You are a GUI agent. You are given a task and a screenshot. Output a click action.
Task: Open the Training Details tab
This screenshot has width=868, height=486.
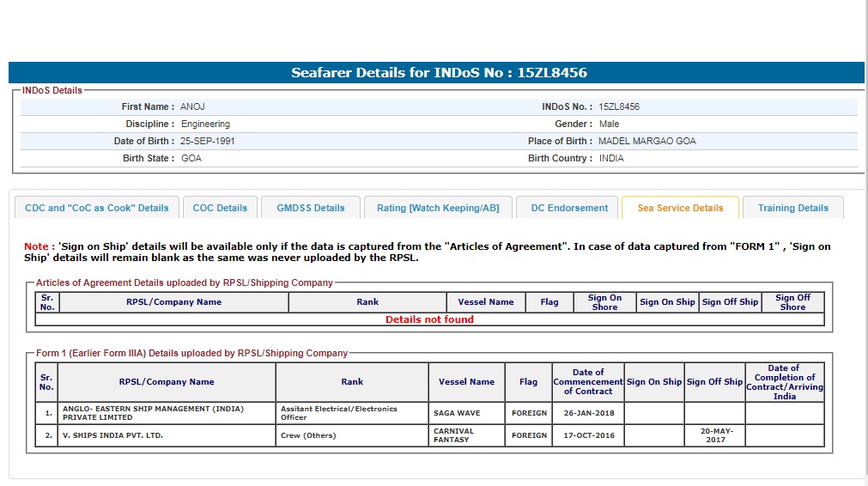[792, 208]
